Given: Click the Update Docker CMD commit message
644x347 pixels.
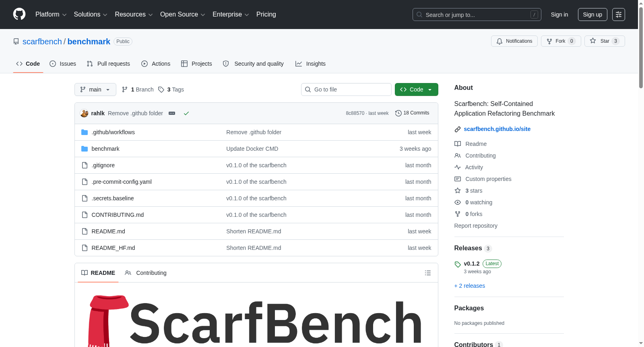Looking at the screenshot, I should pos(252,149).
